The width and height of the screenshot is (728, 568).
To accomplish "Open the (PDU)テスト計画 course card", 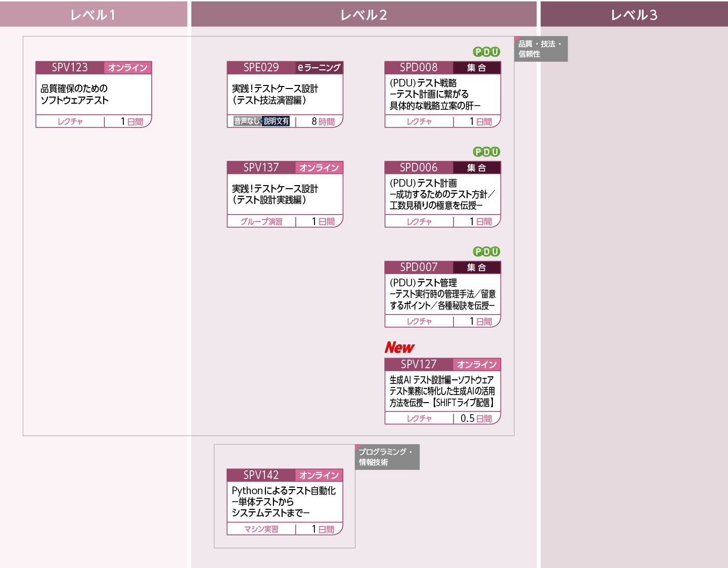I will pos(441,194).
